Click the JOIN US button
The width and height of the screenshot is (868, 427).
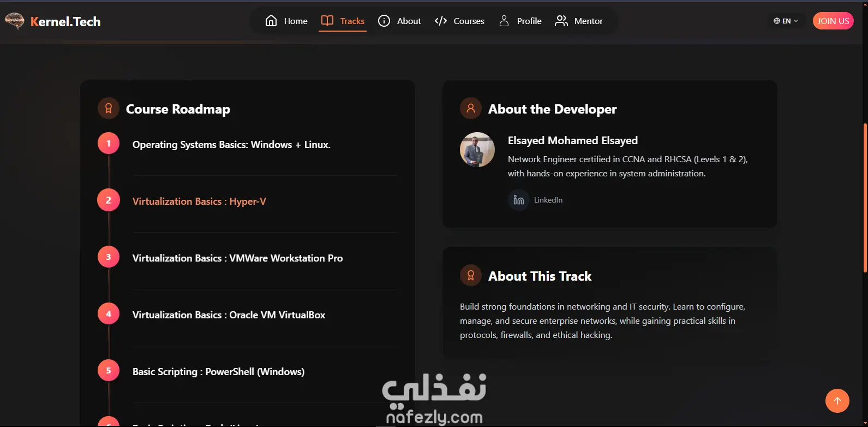pos(833,21)
